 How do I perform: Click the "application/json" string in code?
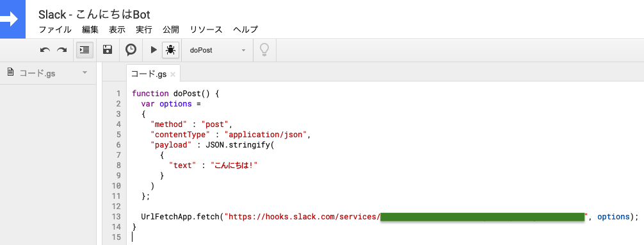266,135
